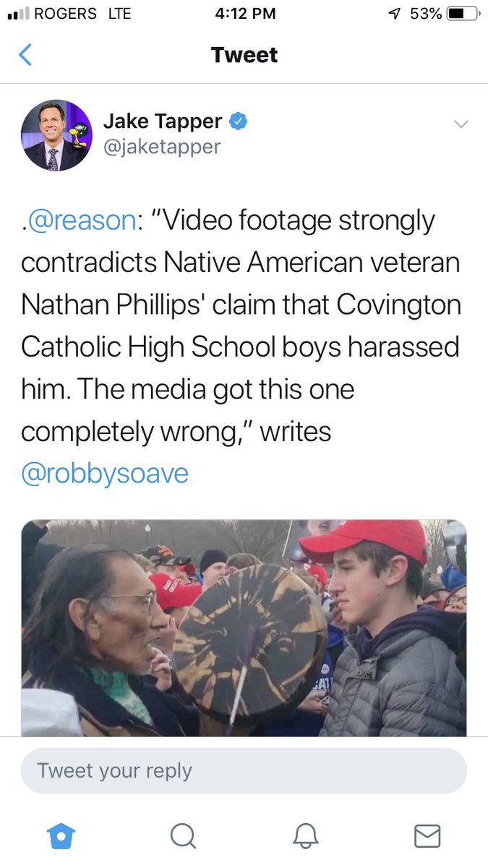Open the @reason mention link
The height and width of the screenshot is (868, 488).
tap(78, 221)
